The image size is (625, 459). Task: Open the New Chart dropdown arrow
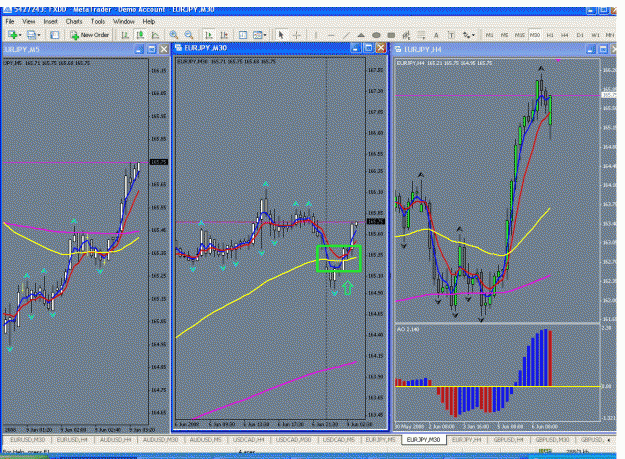point(20,35)
